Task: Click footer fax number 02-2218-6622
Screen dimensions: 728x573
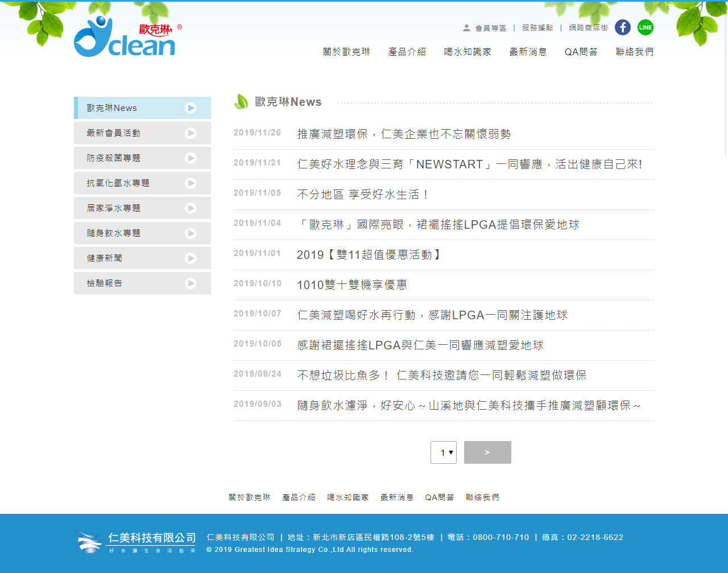Action: [595, 537]
